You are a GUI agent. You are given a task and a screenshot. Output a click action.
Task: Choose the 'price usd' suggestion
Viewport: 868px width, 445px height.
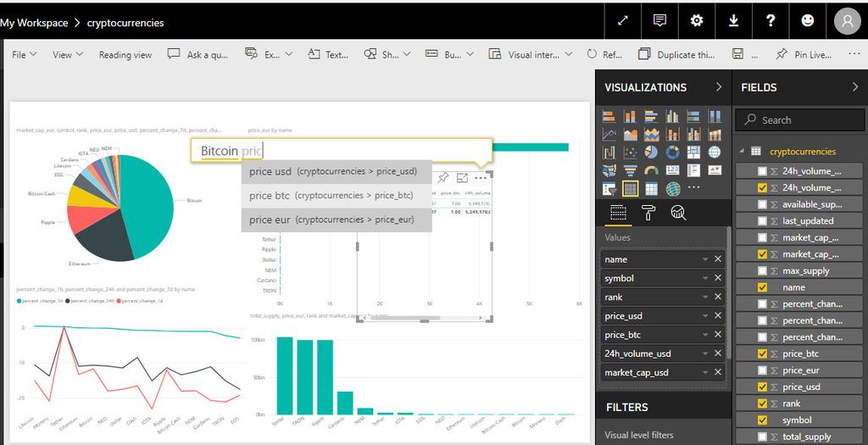337,171
